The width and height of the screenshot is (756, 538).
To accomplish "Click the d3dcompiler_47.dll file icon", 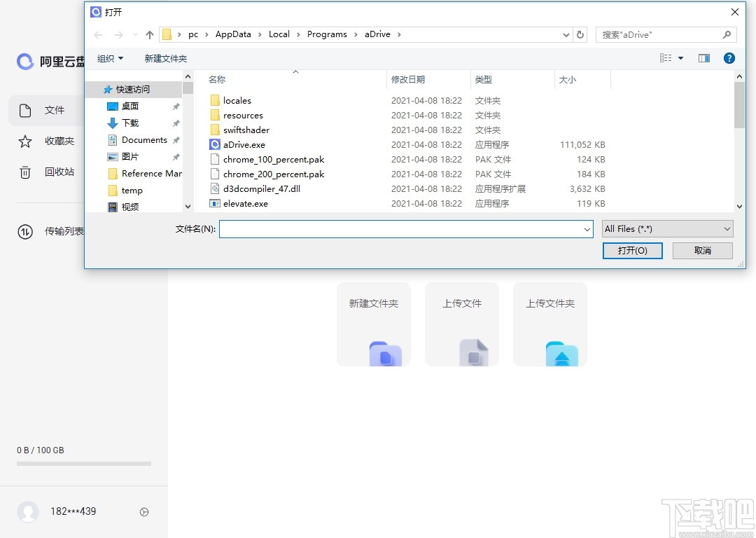I will pos(215,188).
